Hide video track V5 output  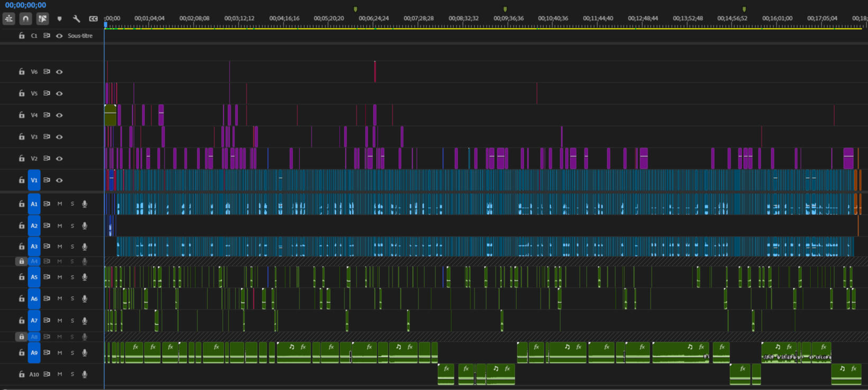coord(59,93)
